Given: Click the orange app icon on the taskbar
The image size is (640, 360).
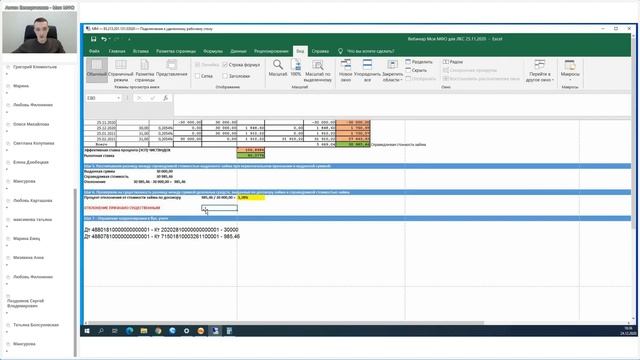Looking at the screenshot, I should click(x=201, y=331).
